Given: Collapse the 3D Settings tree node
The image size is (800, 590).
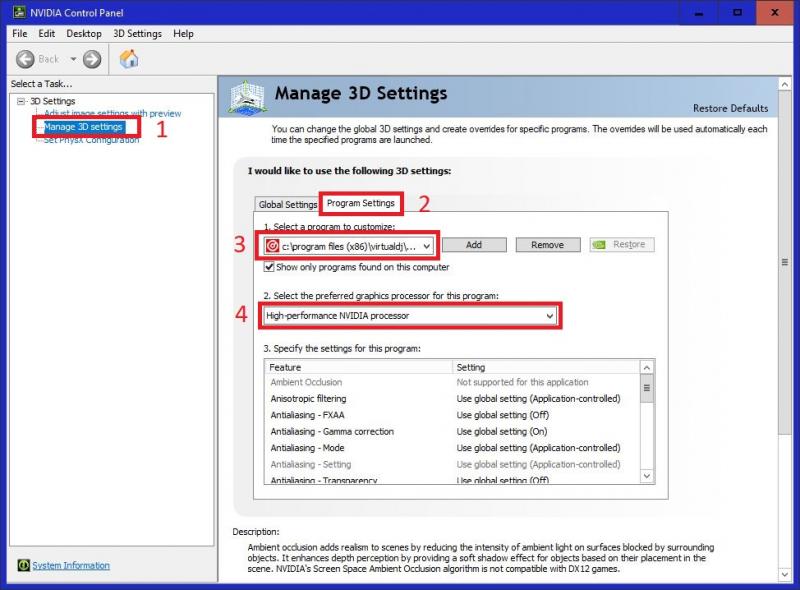Looking at the screenshot, I should click(21, 101).
